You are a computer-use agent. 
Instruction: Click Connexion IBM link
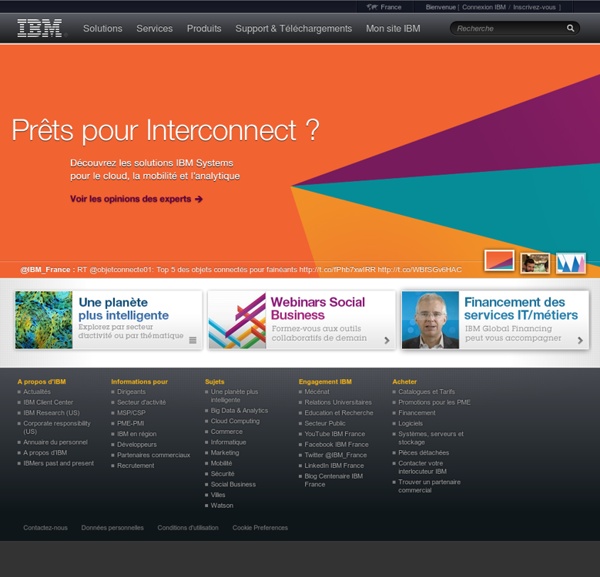tap(484, 7)
